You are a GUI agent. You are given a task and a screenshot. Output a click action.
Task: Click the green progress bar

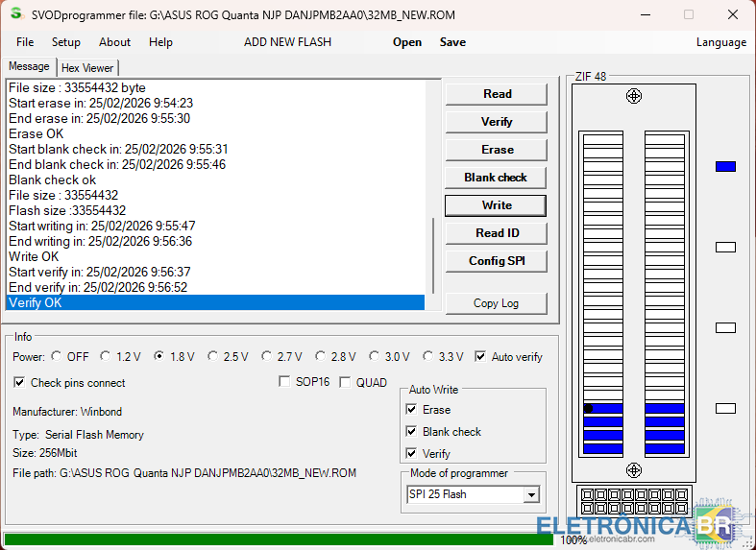coord(279,539)
